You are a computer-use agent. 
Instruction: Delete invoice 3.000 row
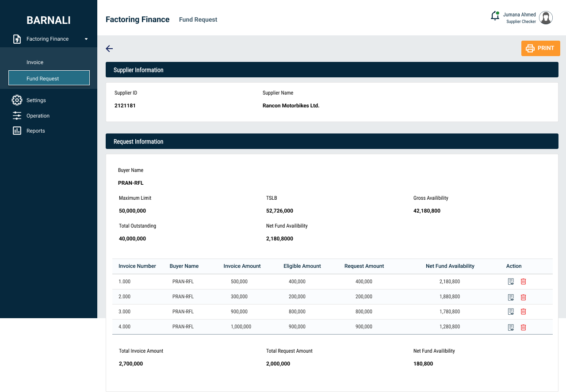523,312
